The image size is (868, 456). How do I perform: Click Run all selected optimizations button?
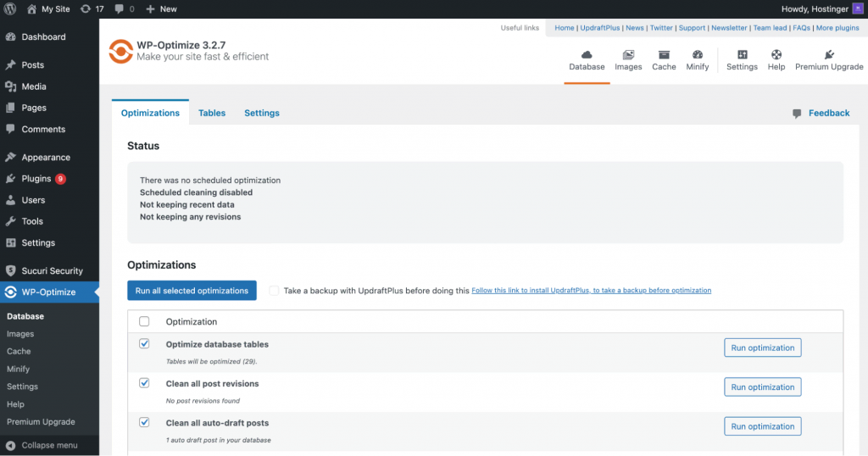(192, 291)
